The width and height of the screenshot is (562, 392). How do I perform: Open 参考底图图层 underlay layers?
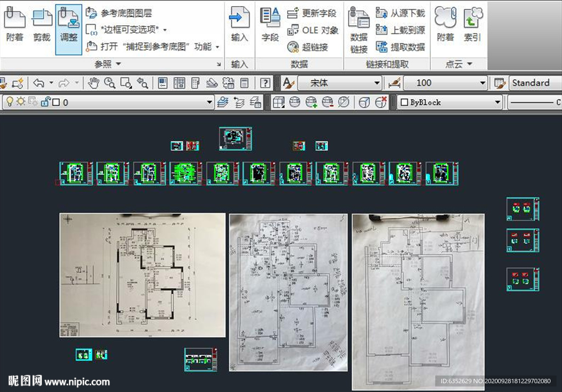(x=119, y=13)
